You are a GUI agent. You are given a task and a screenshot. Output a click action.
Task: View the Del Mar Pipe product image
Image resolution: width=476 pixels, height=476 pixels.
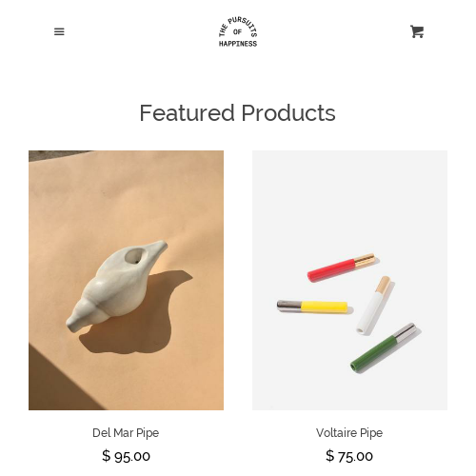pyautogui.click(x=126, y=280)
